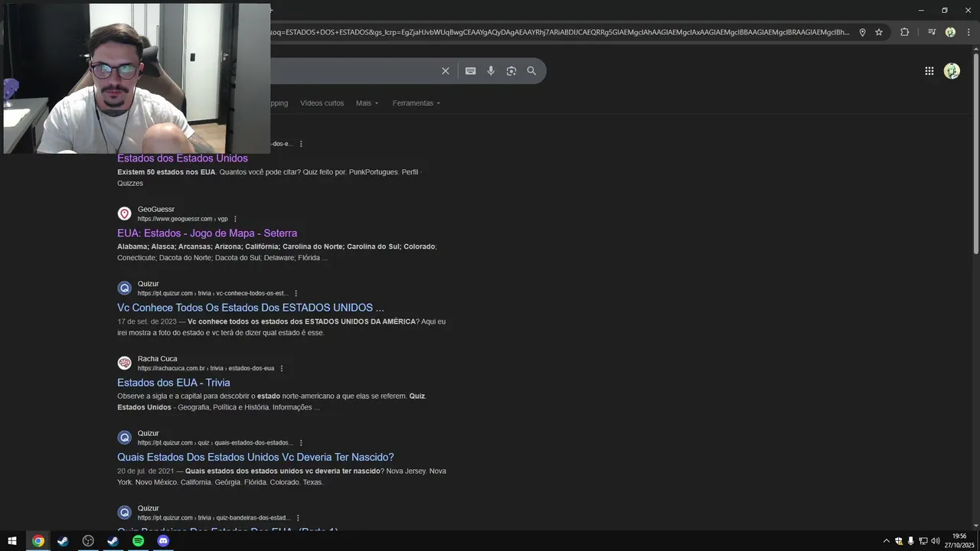The height and width of the screenshot is (551, 980).
Task: Open the on-screen keyboard input tool
Action: [470, 71]
